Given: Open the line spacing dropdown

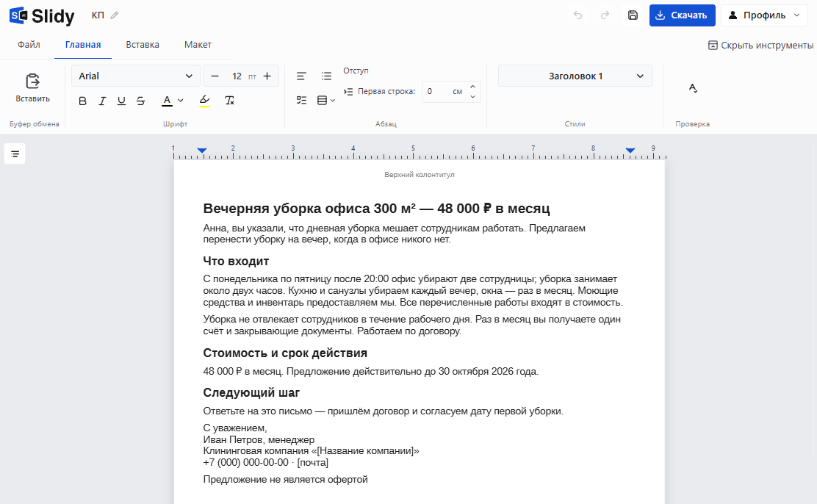Looking at the screenshot, I should pyautogui.click(x=325, y=100).
